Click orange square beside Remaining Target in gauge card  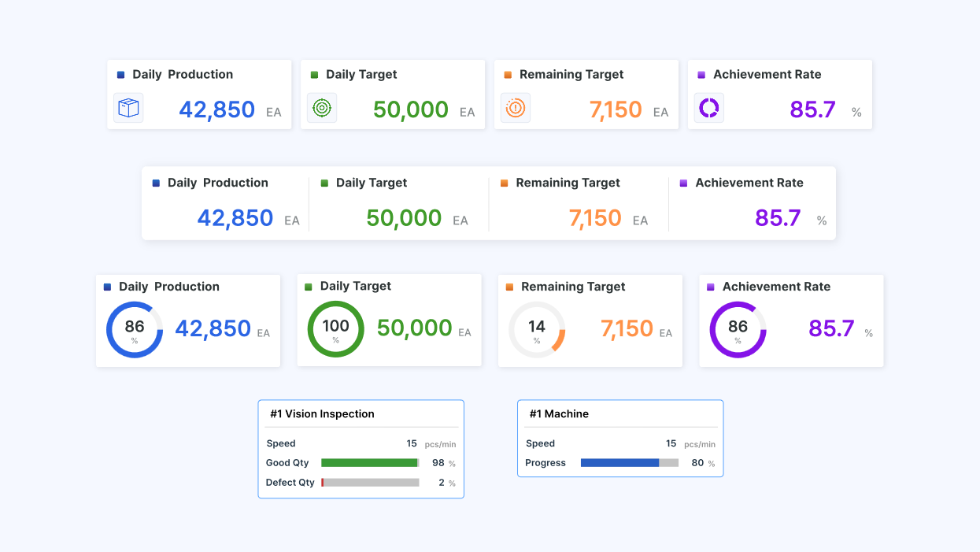tap(509, 287)
